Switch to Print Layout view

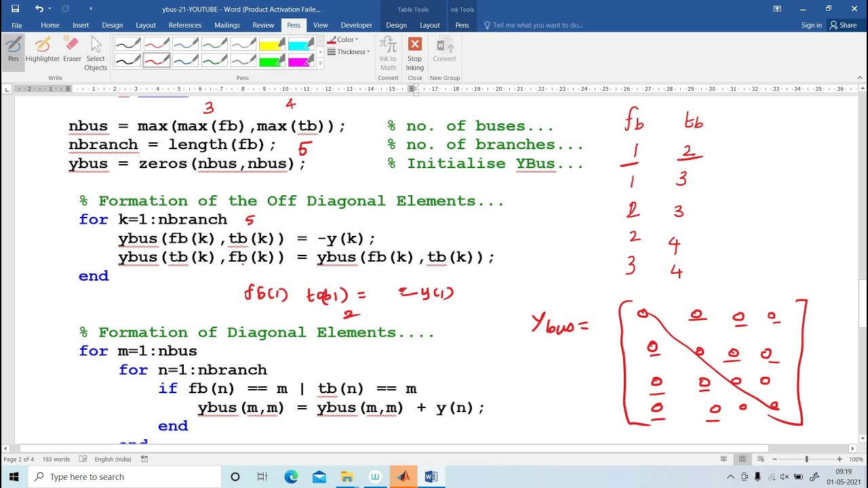click(x=743, y=459)
